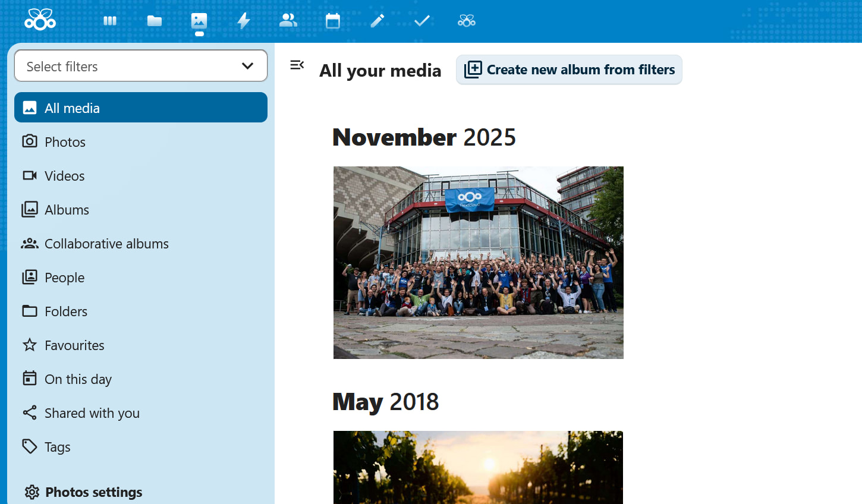Open the May 2018 vineyard sunset photo
The height and width of the screenshot is (504, 862).
click(x=478, y=467)
